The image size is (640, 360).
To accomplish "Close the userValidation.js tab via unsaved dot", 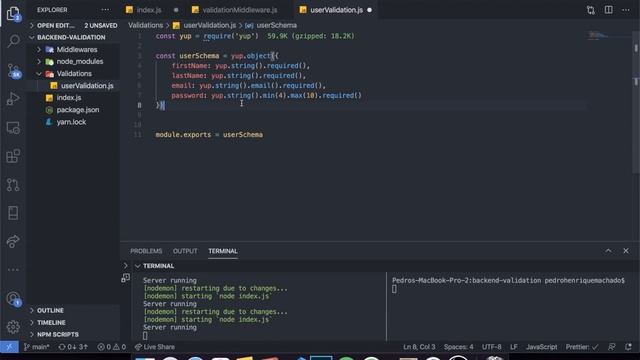I will click(x=369, y=10).
